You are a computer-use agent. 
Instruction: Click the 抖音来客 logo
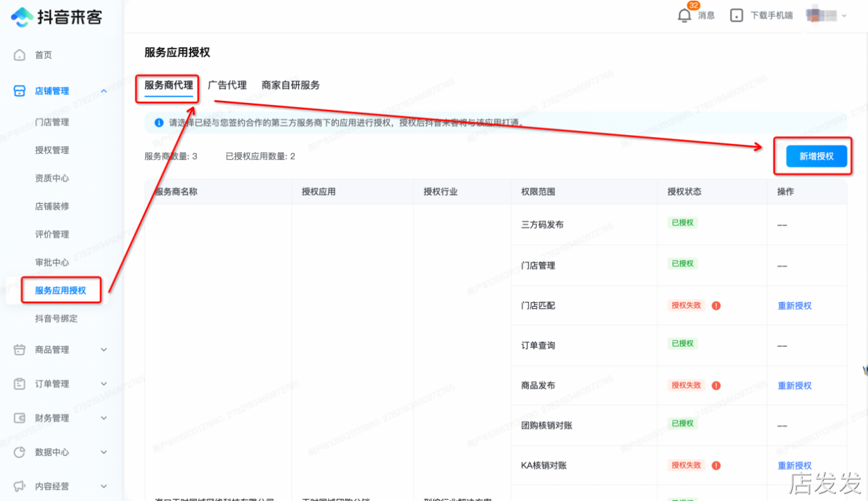click(x=57, y=17)
